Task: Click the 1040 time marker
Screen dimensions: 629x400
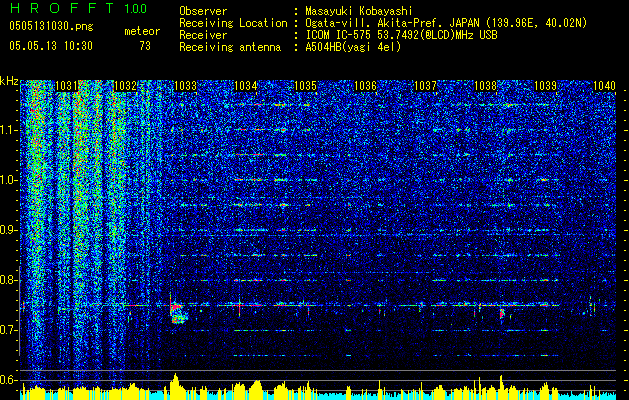Action: 604,85
